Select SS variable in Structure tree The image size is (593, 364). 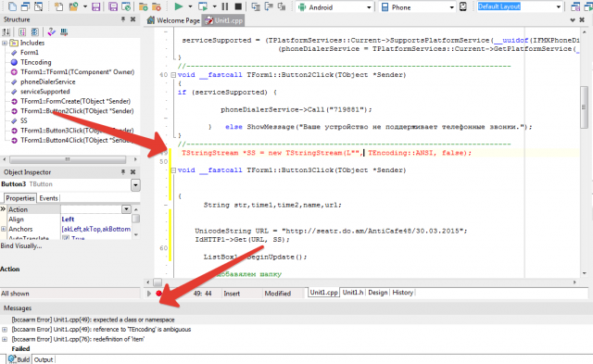(x=24, y=120)
